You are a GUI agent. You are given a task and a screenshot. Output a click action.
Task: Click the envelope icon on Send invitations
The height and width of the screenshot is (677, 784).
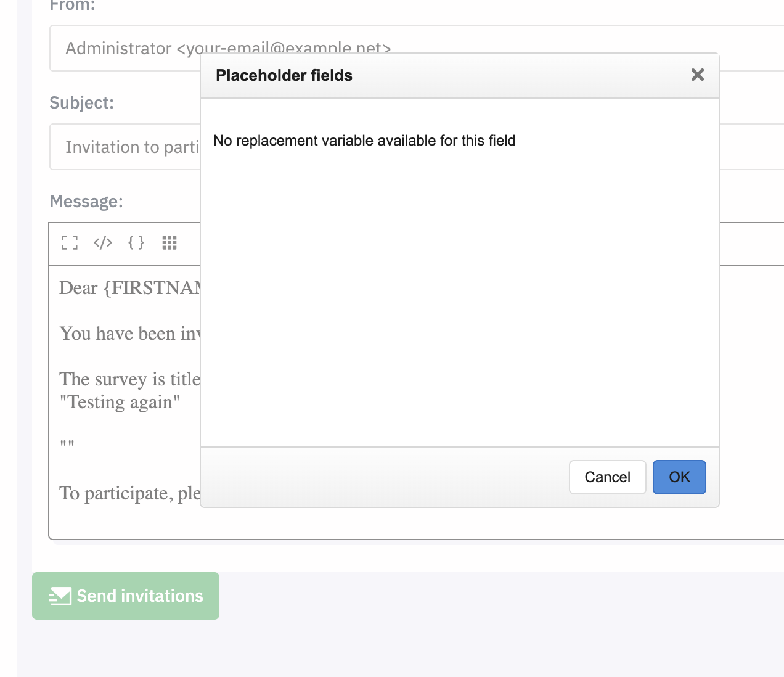tap(60, 596)
